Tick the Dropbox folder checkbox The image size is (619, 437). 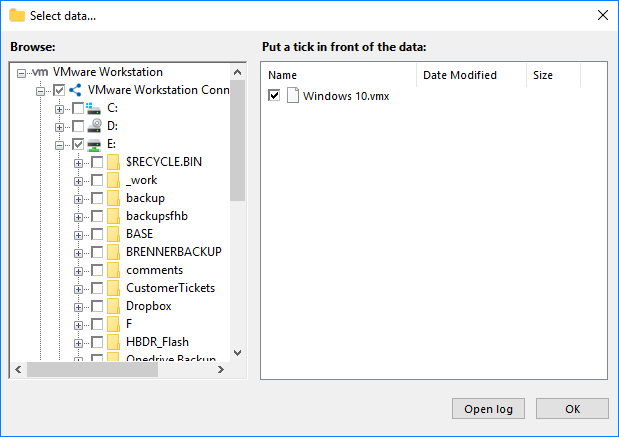pyautogui.click(x=97, y=306)
